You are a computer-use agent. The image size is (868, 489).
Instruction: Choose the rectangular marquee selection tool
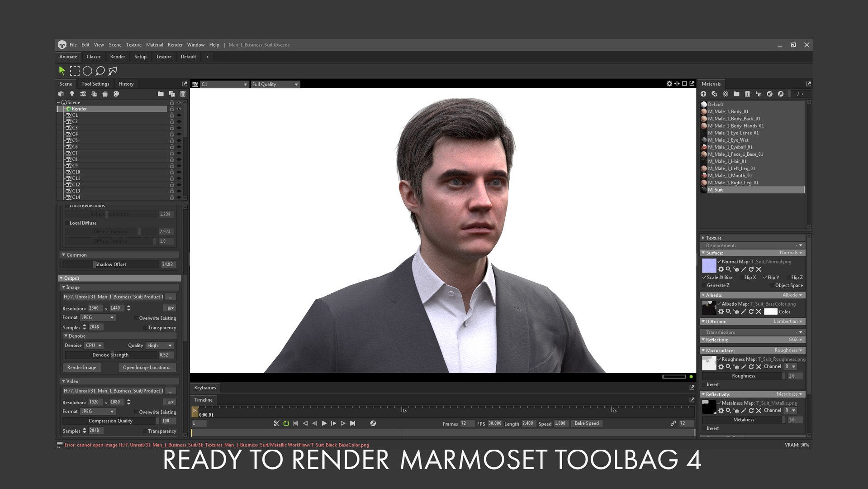pyautogui.click(x=75, y=71)
